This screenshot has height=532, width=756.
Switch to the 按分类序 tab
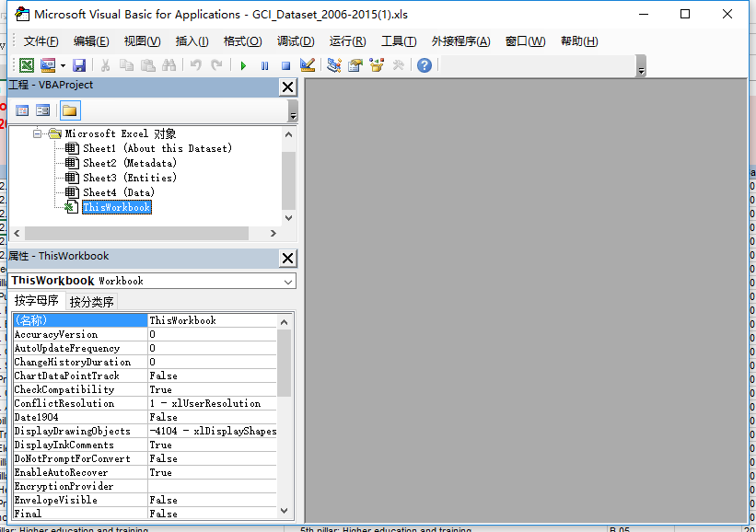coord(91,302)
